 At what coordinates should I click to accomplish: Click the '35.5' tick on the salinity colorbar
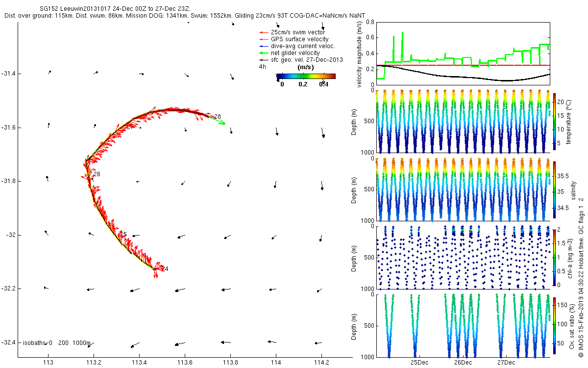[x=563, y=176]
